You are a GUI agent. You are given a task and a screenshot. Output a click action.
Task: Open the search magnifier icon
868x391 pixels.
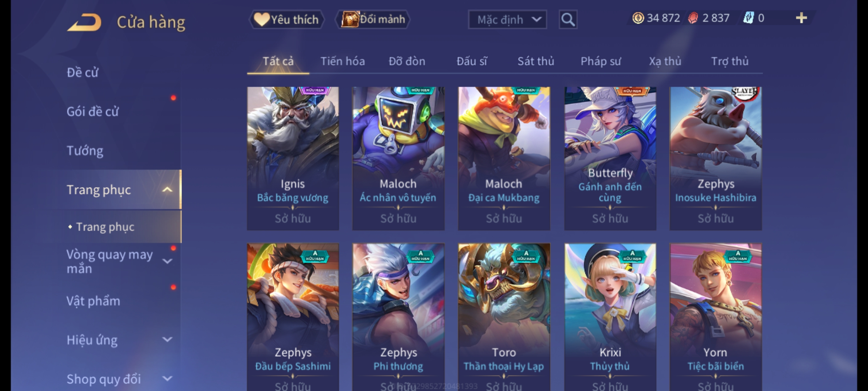568,20
